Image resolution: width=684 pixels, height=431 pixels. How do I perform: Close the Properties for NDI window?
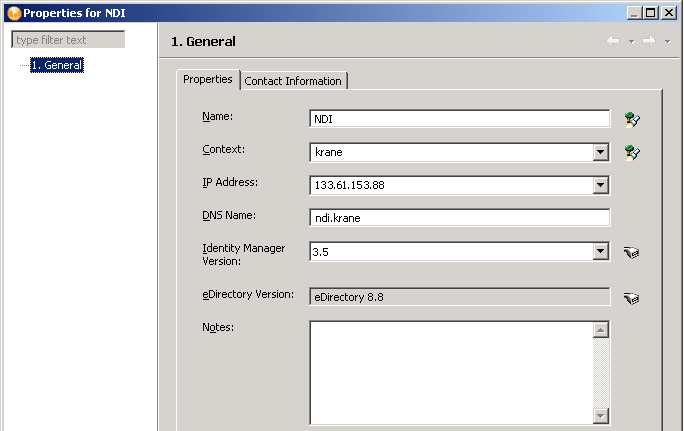[x=669, y=13]
